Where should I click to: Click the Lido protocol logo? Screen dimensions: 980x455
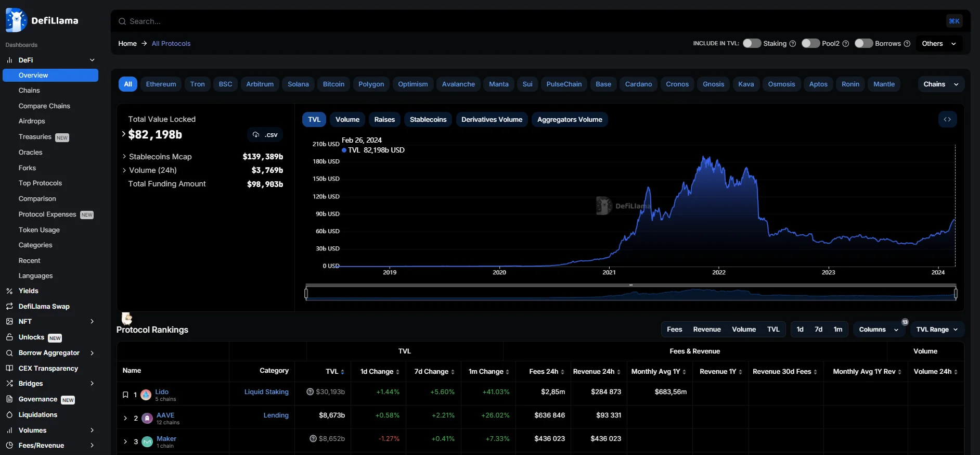coord(146,395)
